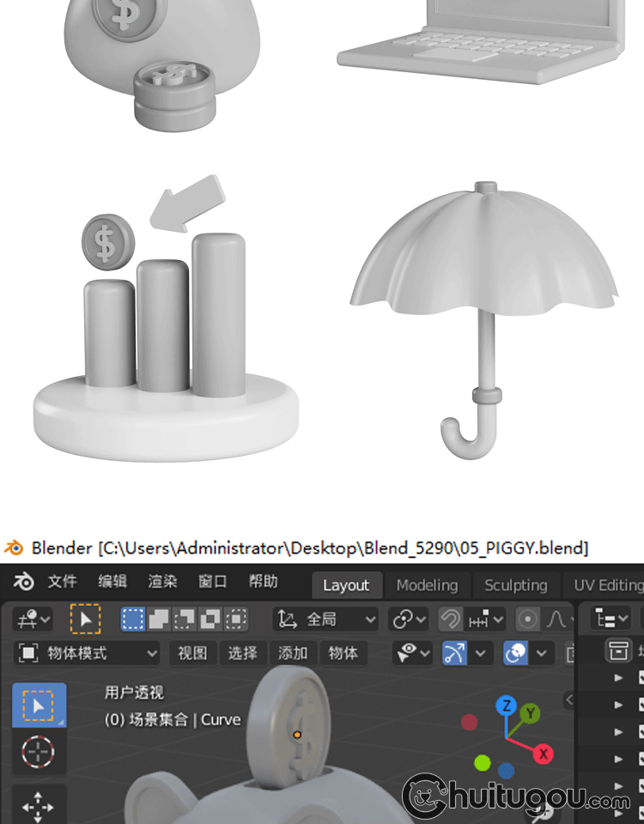This screenshot has height=824, width=644.
Task: Click the negative Z blue dot on gizmo
Action: (506, 771)
